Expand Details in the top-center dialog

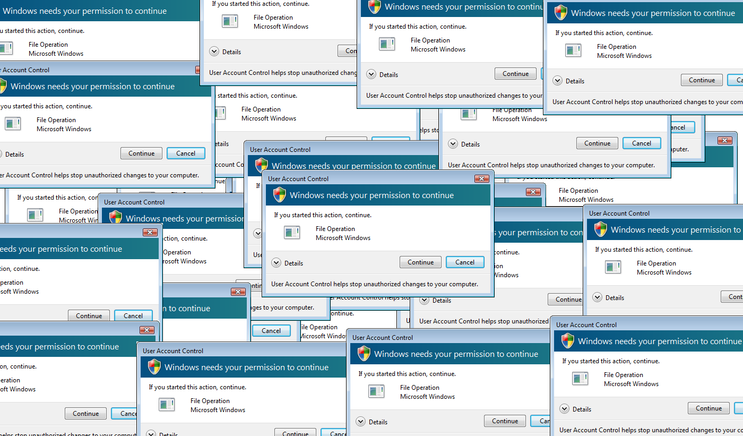click(214, 52)
